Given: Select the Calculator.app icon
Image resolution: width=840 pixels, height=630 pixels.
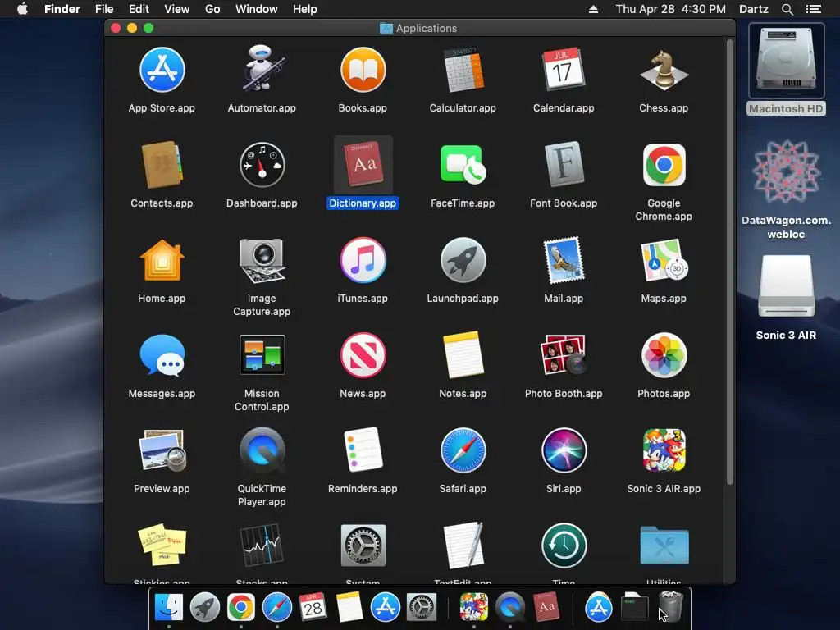Looking at the screenshot, I should click(463, 70).
